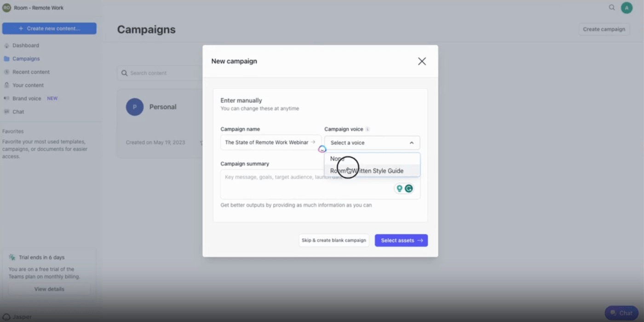Click the Recent content clock icon
The height and width of the screenshot is (322, 644).
[x=6, y=72]
